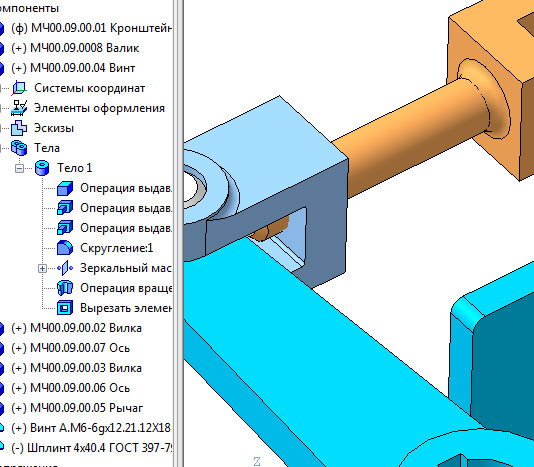Click the Эскизы sketches icon
534x467 pixels.
19,128
